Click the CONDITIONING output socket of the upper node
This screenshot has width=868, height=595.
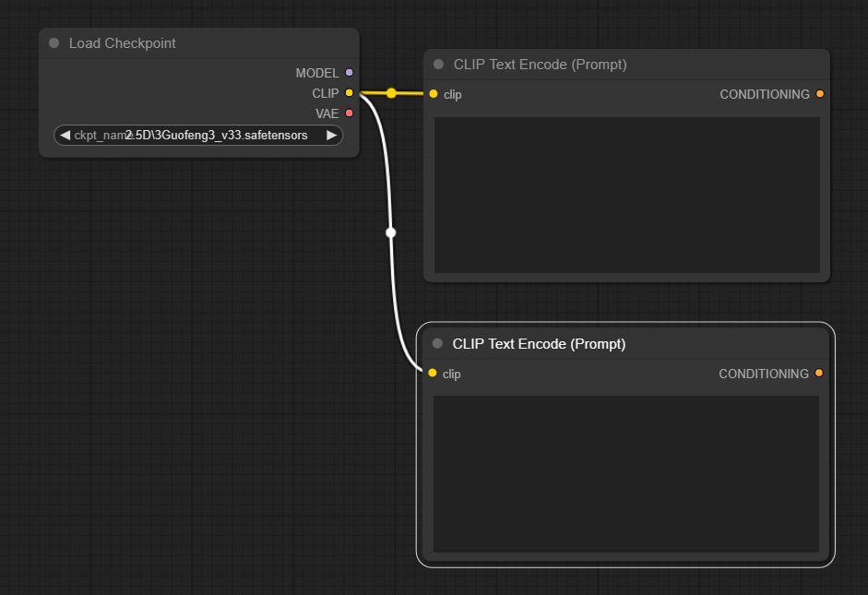(820, 94)
